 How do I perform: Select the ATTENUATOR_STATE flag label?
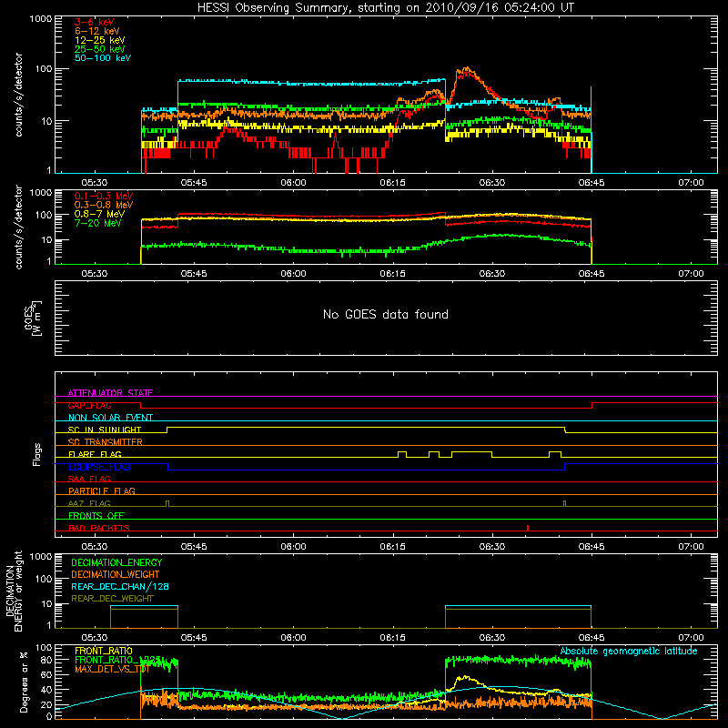[110, 393]
